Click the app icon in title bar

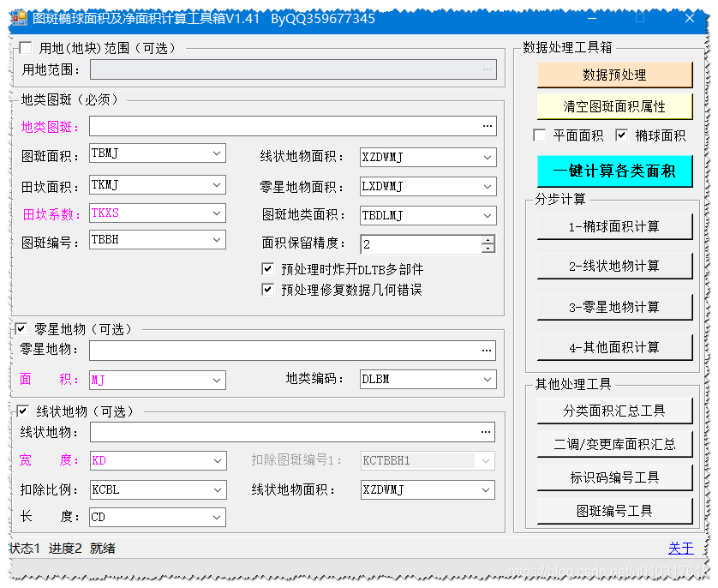(x=19, y=18)
